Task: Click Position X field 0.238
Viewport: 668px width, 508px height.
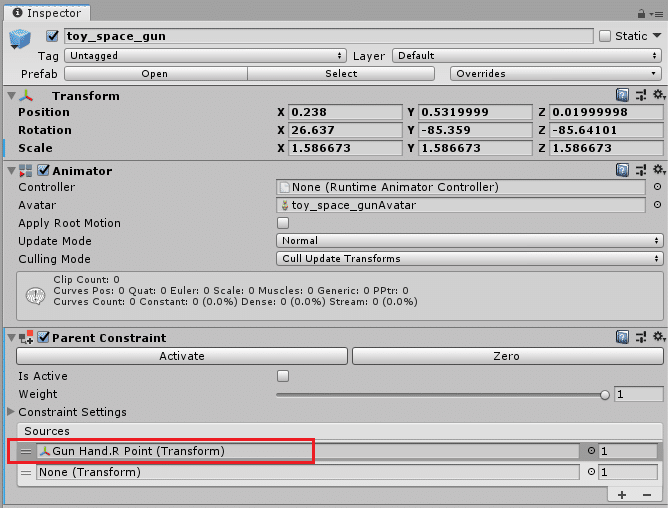Action: [345, 112]
